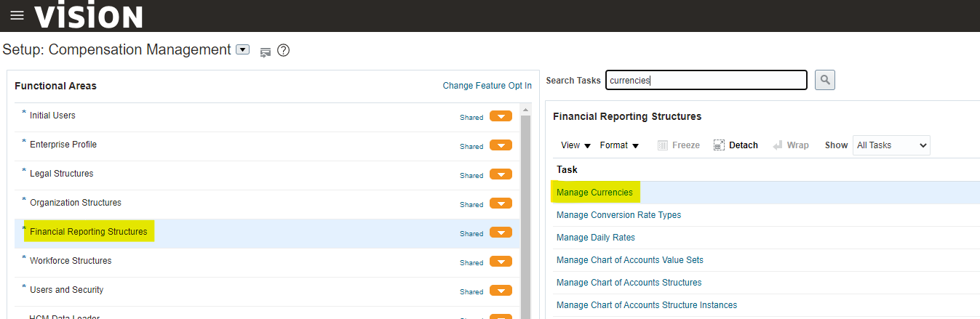Expand the Setup offering dropdown arrow
980x319 pixels.
pos(243,50)
